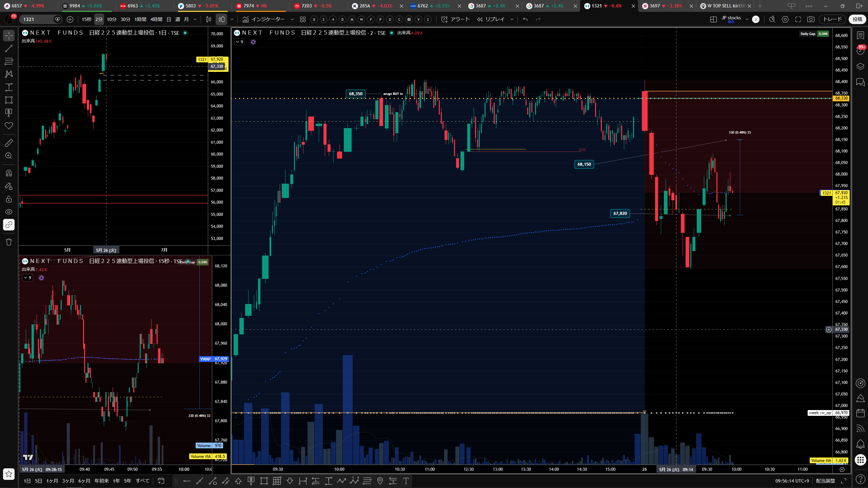Select the zoom in tool
The width and height of the screenshot is (868, 488).
pyautogui.click(x=9, y=156)
